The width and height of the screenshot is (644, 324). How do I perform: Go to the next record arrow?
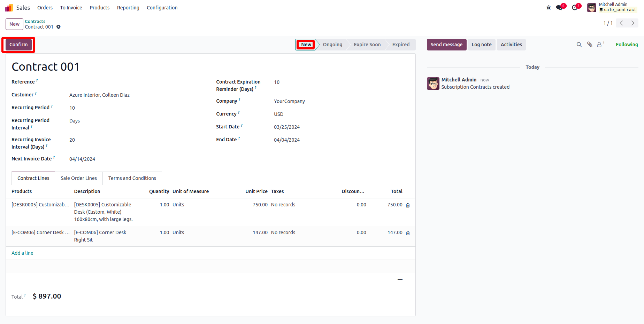click(x=633, y=23)
